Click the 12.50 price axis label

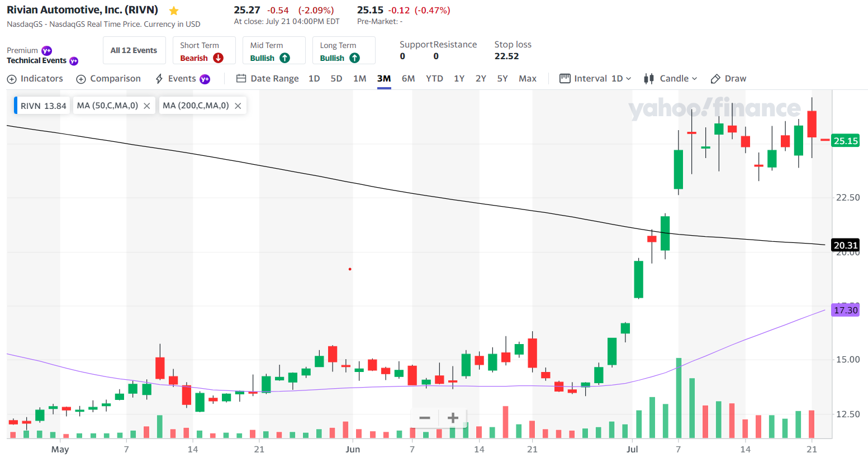(848, 414)
